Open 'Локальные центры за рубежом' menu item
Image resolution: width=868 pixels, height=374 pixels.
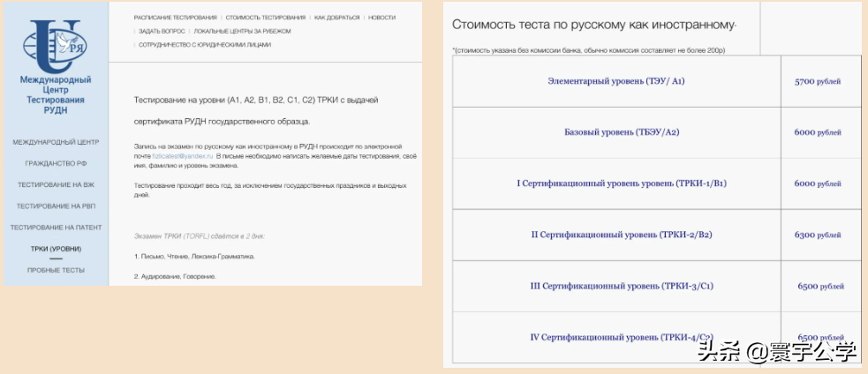(242, 31)
